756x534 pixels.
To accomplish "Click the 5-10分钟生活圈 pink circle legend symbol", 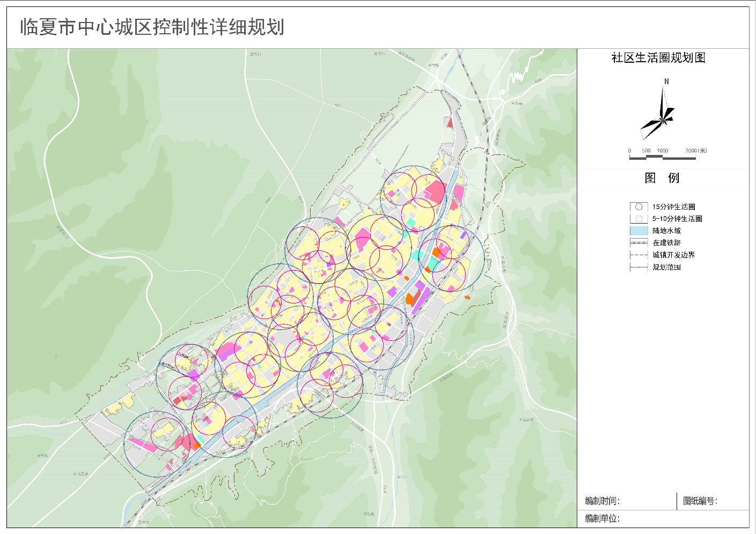I will coord(638,219).
